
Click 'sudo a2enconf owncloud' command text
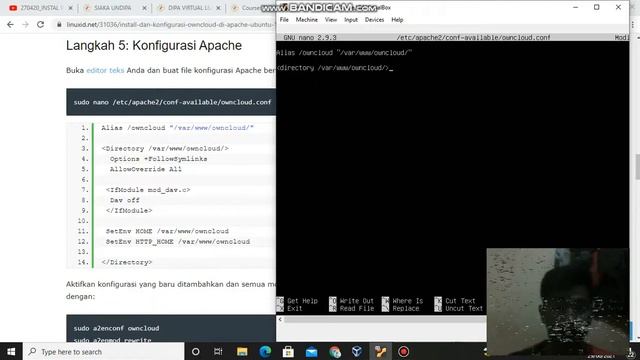click(116, 328)
